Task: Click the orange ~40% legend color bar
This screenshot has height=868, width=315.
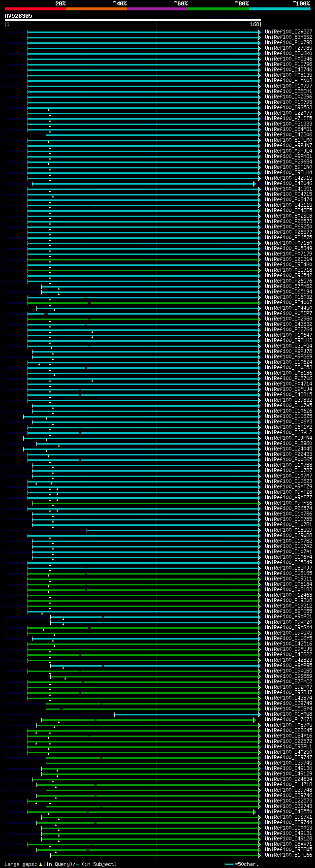Action: tap(96, 9)
